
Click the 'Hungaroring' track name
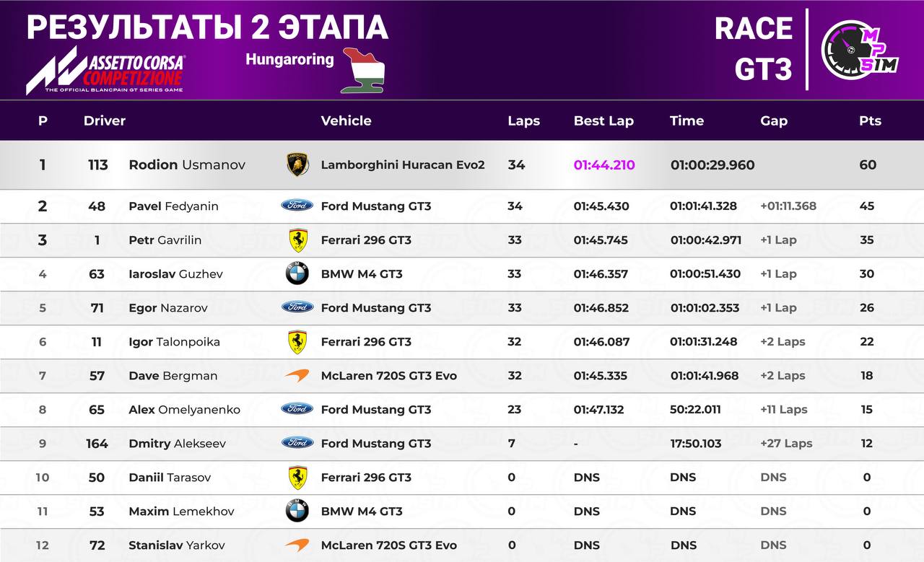(x=289, y=59)
